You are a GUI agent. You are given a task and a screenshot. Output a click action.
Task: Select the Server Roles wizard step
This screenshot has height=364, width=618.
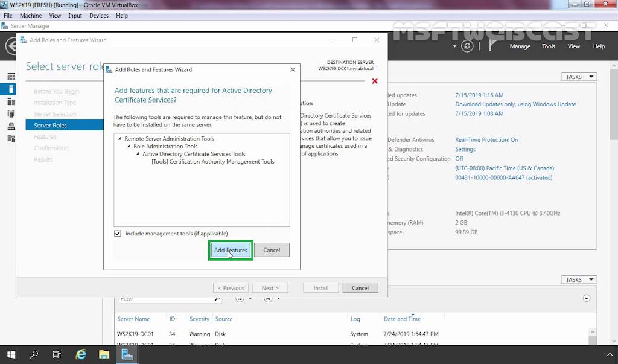click(x=65, y=125)
